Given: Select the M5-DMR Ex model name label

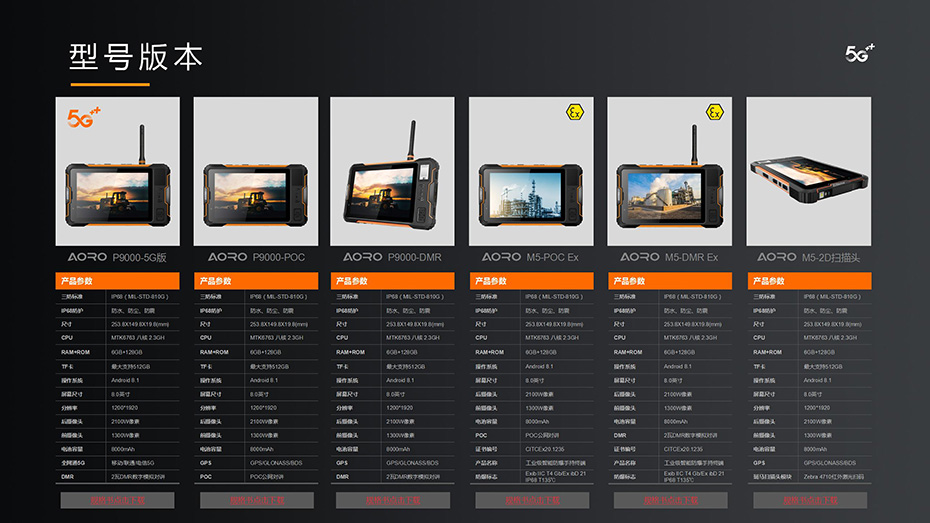Looking at the screenshot, I should 691,257.
